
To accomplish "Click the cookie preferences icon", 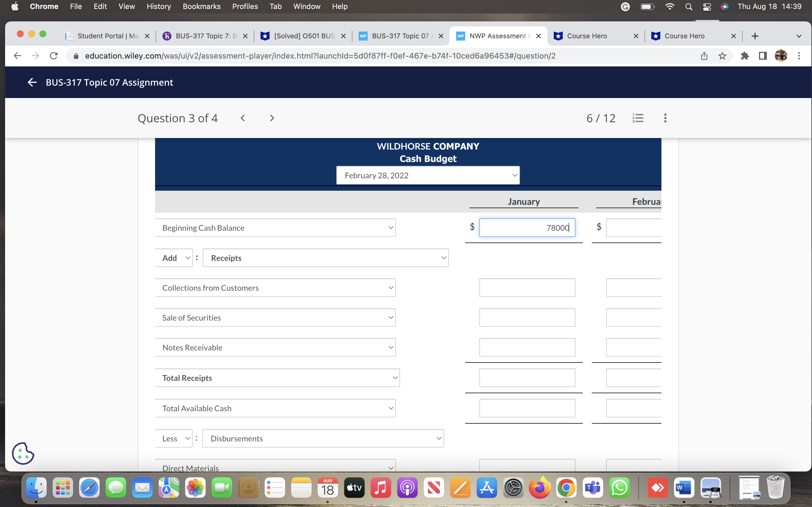I will click(23, 453).
